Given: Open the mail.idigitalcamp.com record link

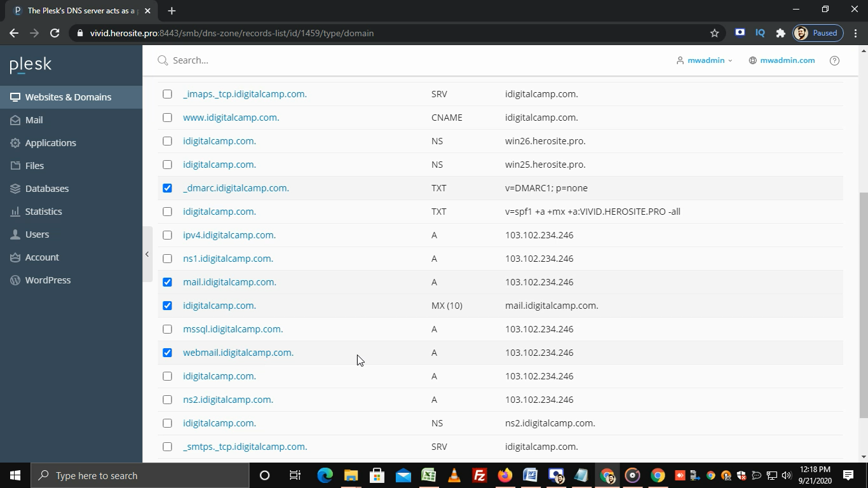Looking at the screenshot, I should (229, 282).
